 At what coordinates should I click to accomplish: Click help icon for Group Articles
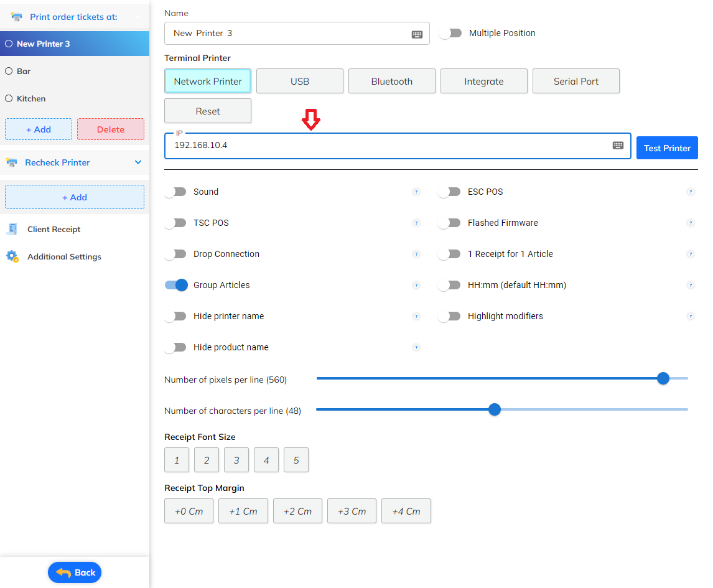(x=416, y=285)
